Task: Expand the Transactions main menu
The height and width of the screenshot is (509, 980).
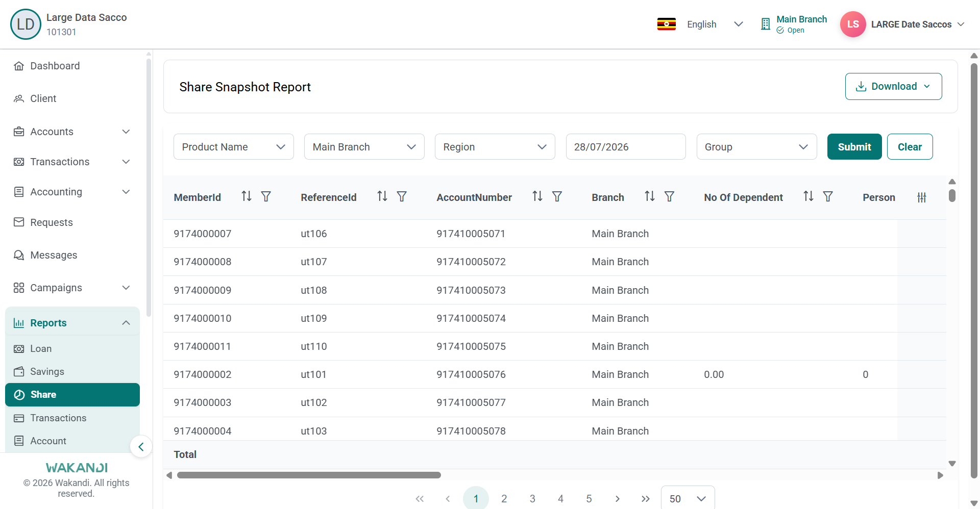Action: click(x=72, y=162)
